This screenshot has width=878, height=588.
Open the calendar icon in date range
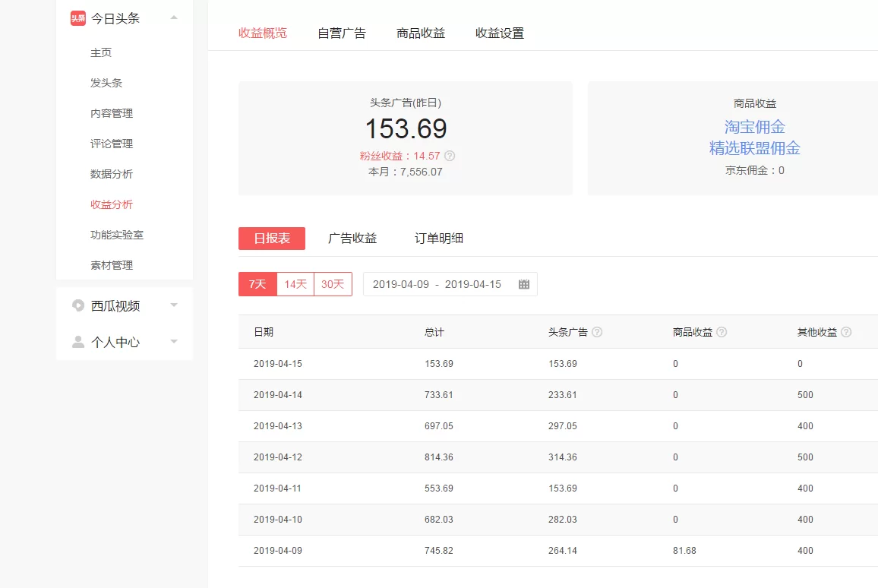coord(523,284)
